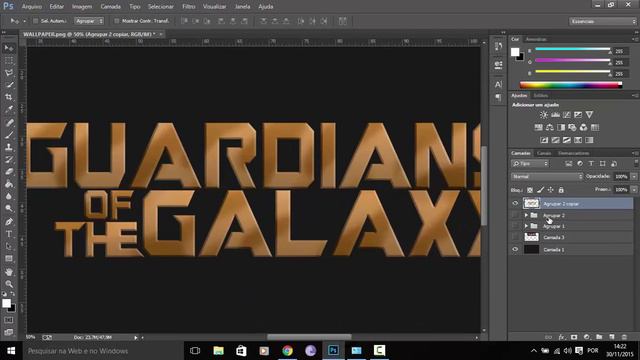Open Chrome from the Windows taskbar

point(287,351)
